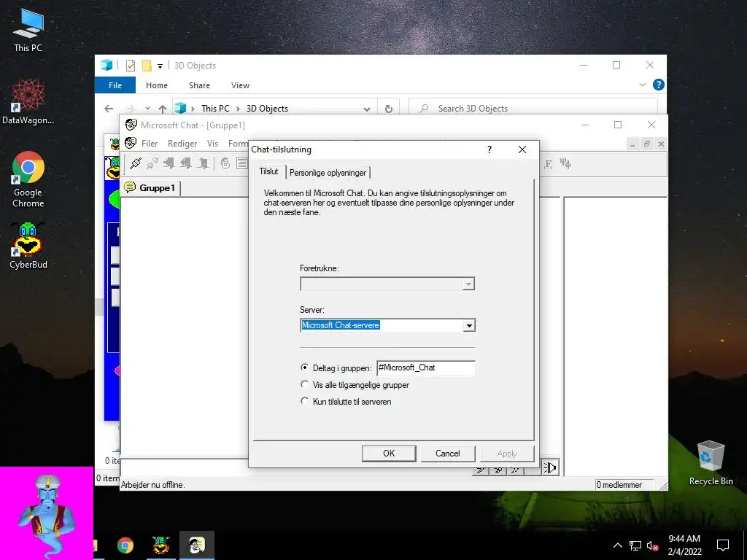The image size is (747, 560).
Task: Click the Back arrow in File Explorer
Action: [x=109, y=109]
